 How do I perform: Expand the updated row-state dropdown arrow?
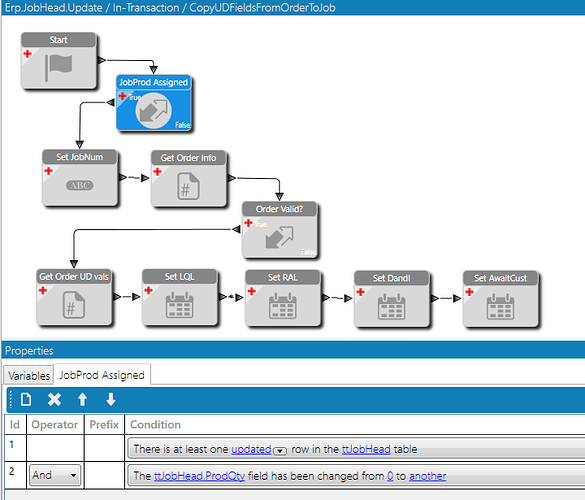280,451
